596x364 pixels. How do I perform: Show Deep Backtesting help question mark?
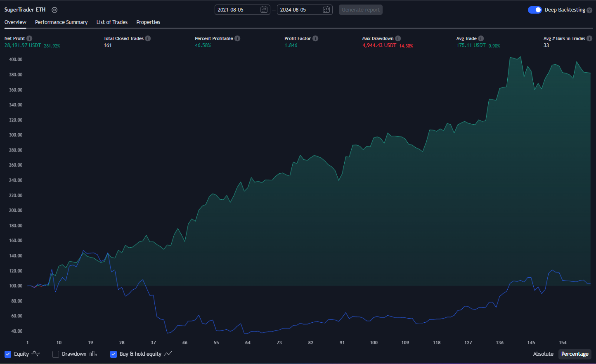tap(589, 10)
